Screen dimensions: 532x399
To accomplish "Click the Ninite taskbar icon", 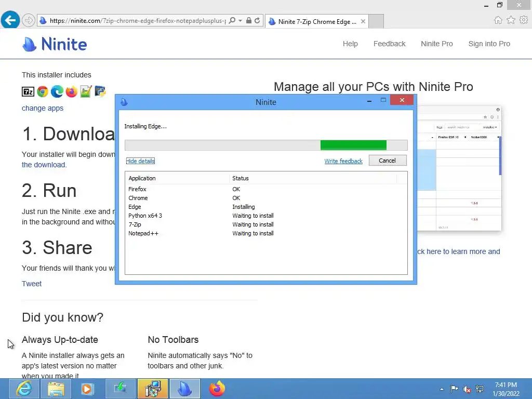I will 184,389.
